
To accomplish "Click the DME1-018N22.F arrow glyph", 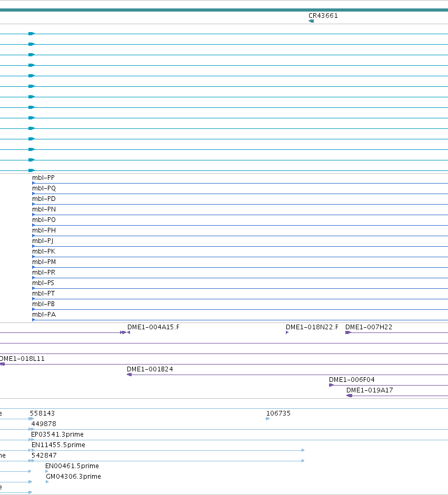I will [x=287, y=332].
